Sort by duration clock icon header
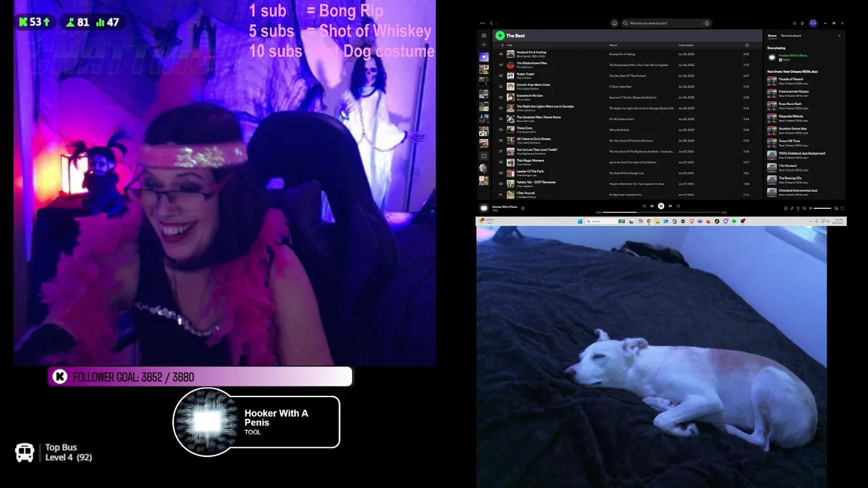 [x=747, y=45]
